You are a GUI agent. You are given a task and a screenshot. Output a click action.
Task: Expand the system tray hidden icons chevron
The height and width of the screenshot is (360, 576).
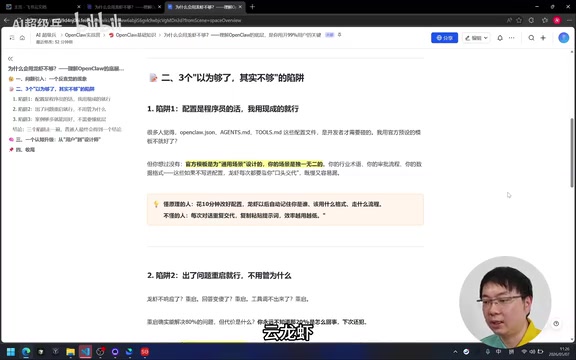(455, 352)
